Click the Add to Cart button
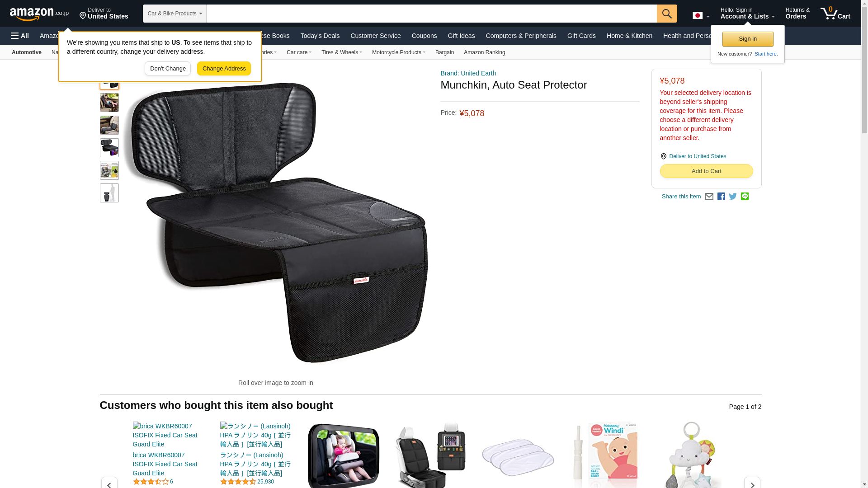 (x=706, y=171)
